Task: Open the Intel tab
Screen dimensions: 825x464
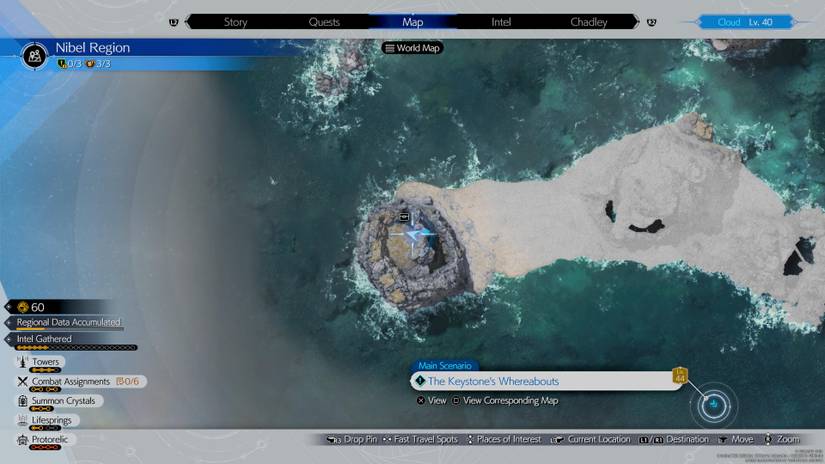Action: coord(501,22)
